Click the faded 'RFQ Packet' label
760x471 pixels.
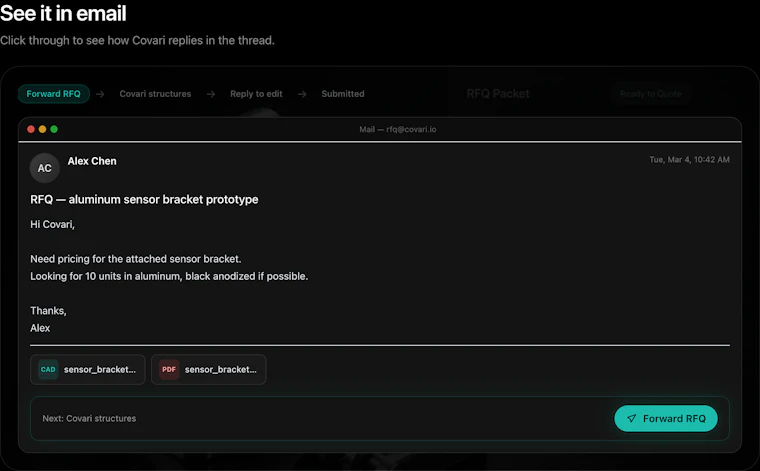click(498, 94)
